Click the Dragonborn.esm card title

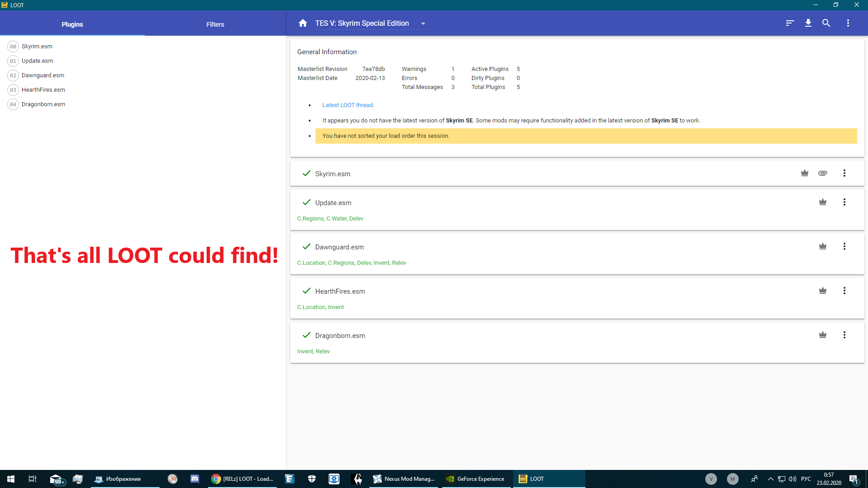tap(340, 336)
